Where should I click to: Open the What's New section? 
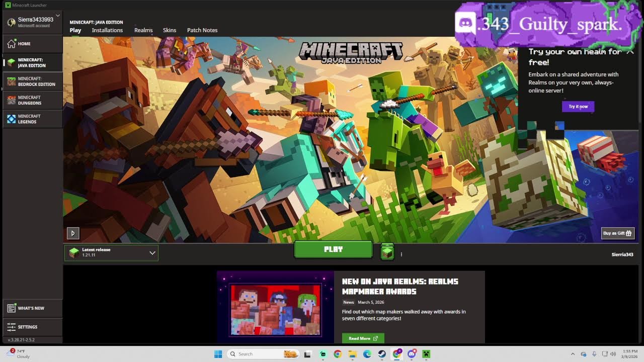[33, 308]
